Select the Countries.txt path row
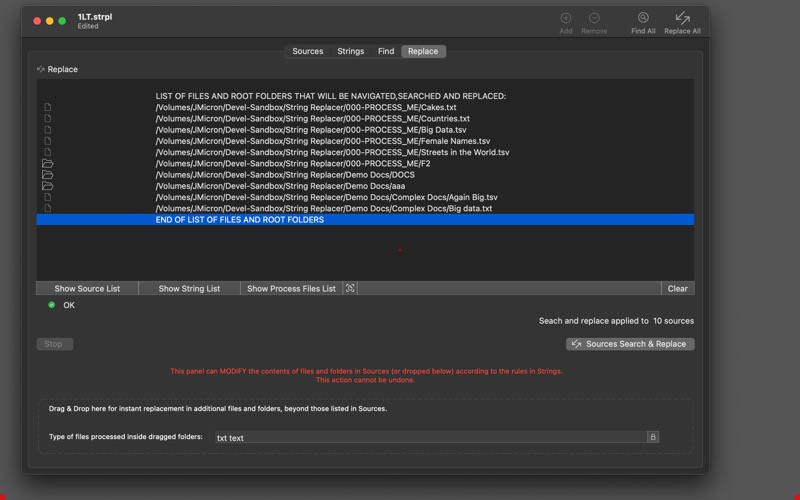The image size is (800, 500). [x=365, y=118]
